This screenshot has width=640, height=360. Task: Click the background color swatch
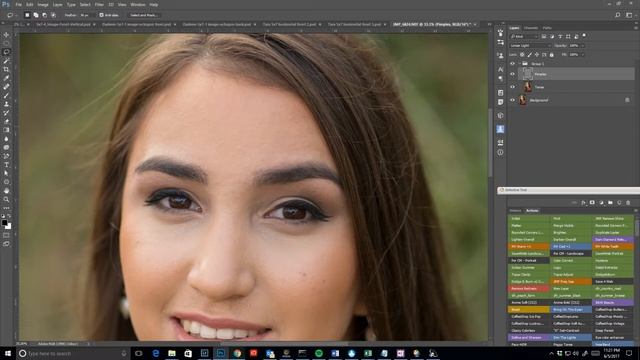click(8, 226)
